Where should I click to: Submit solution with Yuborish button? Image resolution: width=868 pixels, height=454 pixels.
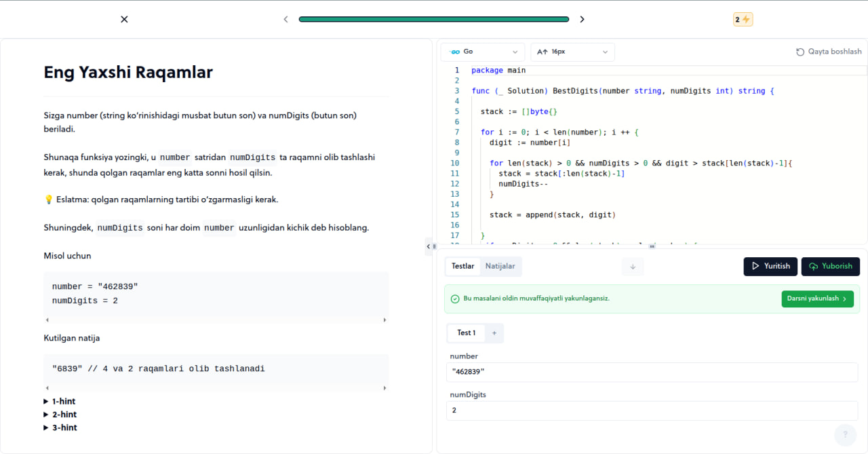[x=831, y=266]
